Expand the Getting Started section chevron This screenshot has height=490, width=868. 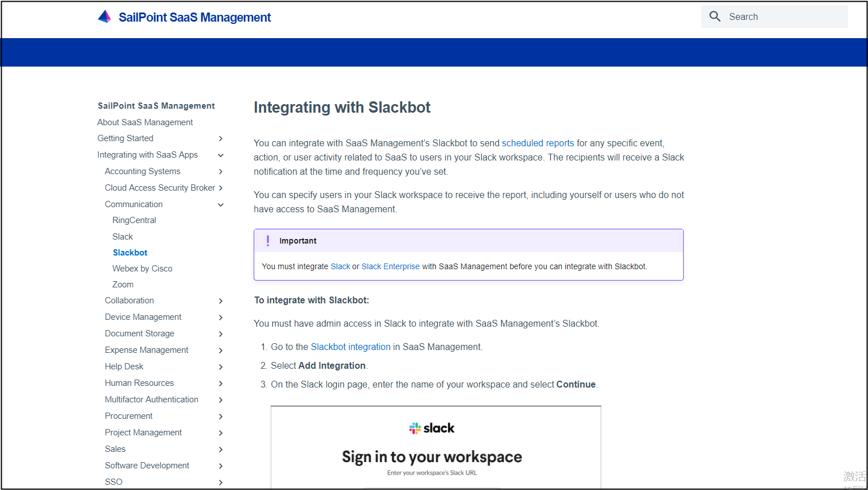[x=221, y=138]
